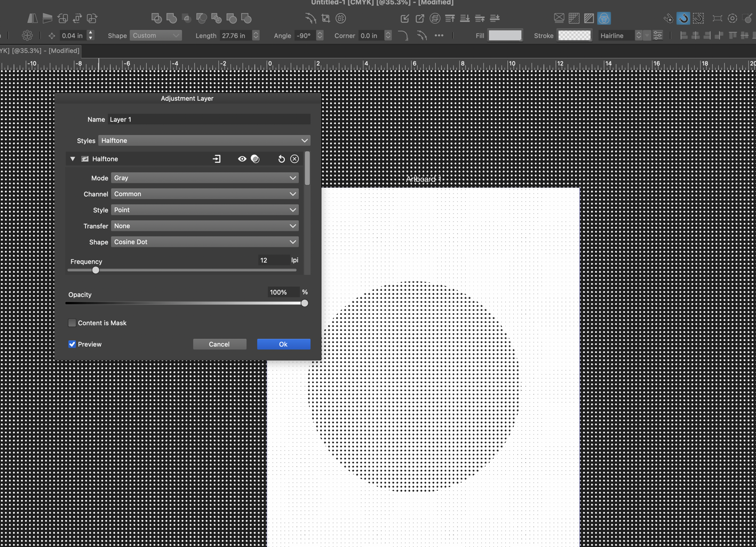Screen dimensions: 756x547
Task: Toggle Halftone effect visibility eye icon
Action: point(242,159)
